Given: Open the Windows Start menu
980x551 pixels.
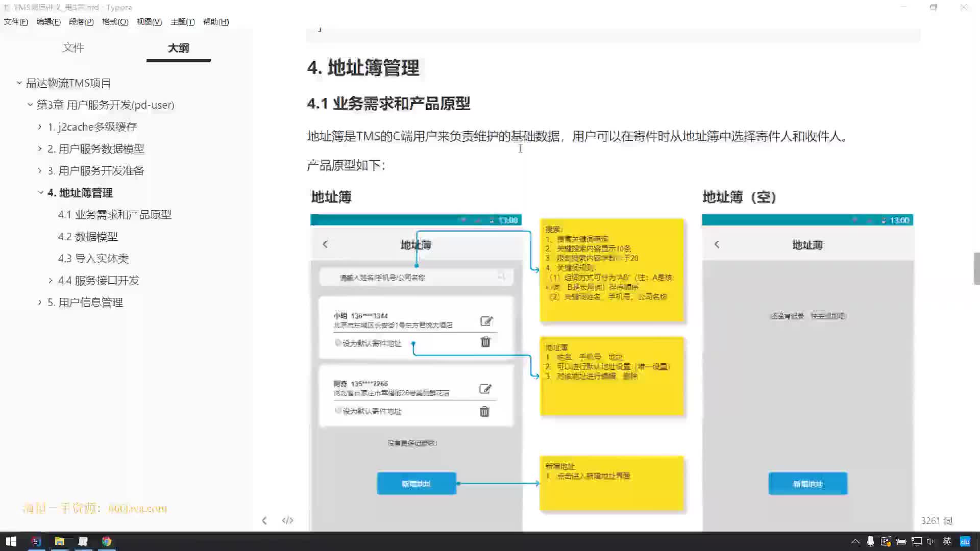Looking at the screenshot, I should pyautogui.click(x=11, y=541).
